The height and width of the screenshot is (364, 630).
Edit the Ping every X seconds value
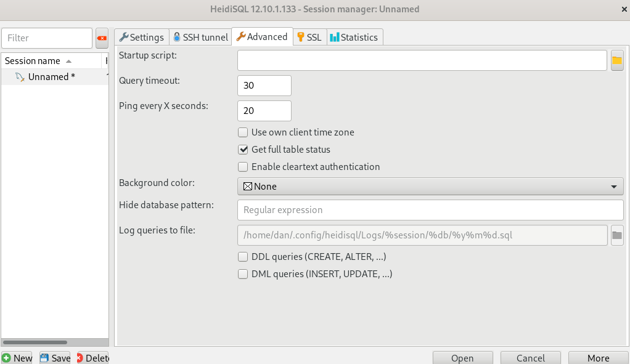pos(264,111)
